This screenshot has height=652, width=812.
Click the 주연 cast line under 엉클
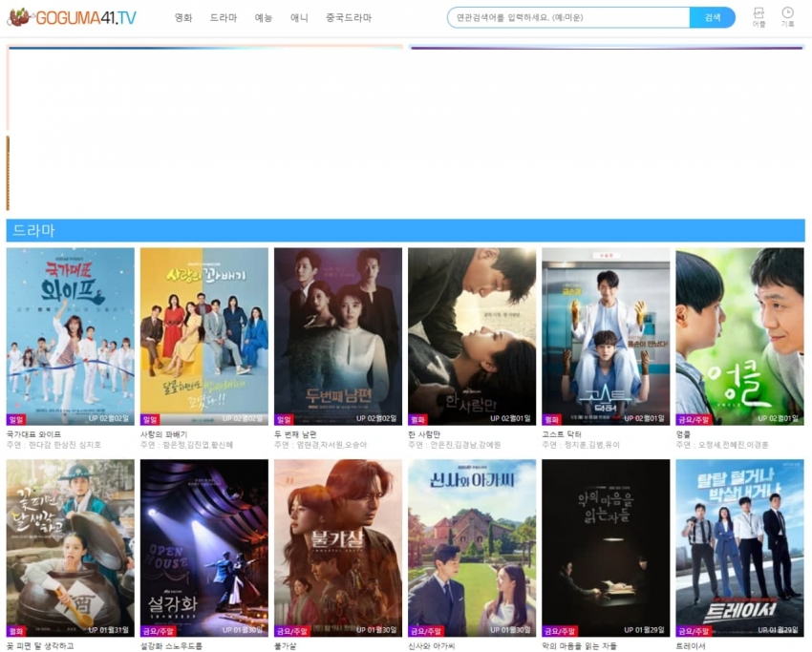coord(722,445)
